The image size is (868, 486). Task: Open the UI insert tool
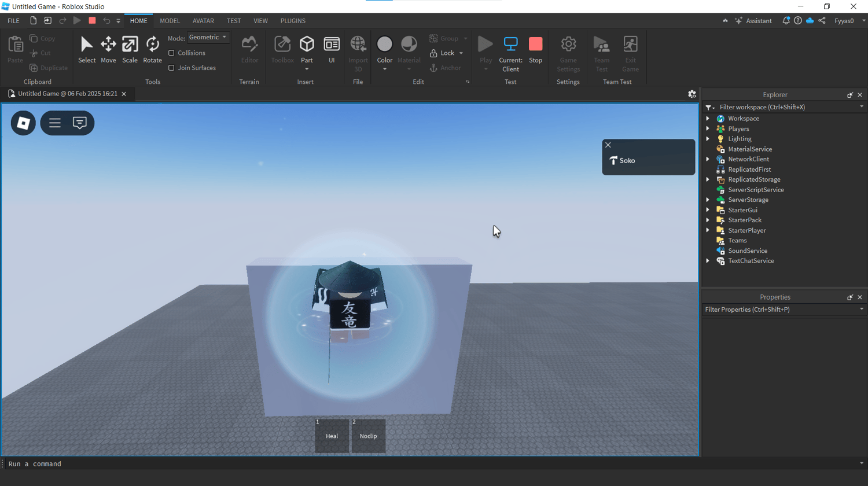pyautogui.click(x=332, y=50)
